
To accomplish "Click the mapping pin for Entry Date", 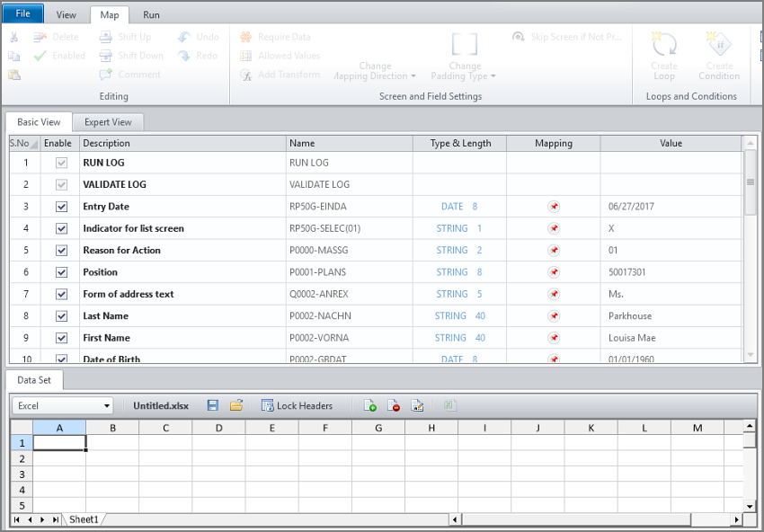I will pyautogui.click(x=554, y=207).
